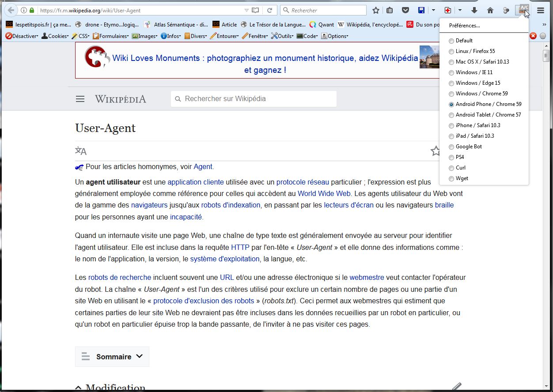This screenshot has width=553, height=392.
Task: Open the dropdown beside the floppy disk icon
Action: click(433, 10)
